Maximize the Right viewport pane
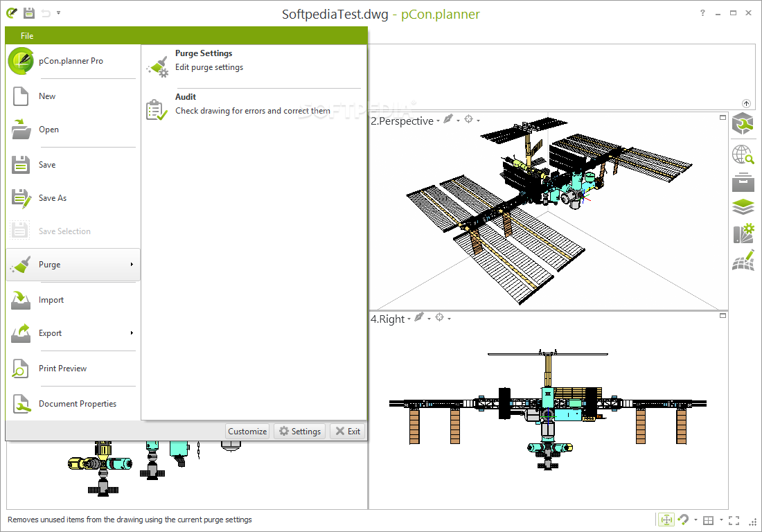Image resolution: width=762 pixels, height=532 pixels. 723,315
